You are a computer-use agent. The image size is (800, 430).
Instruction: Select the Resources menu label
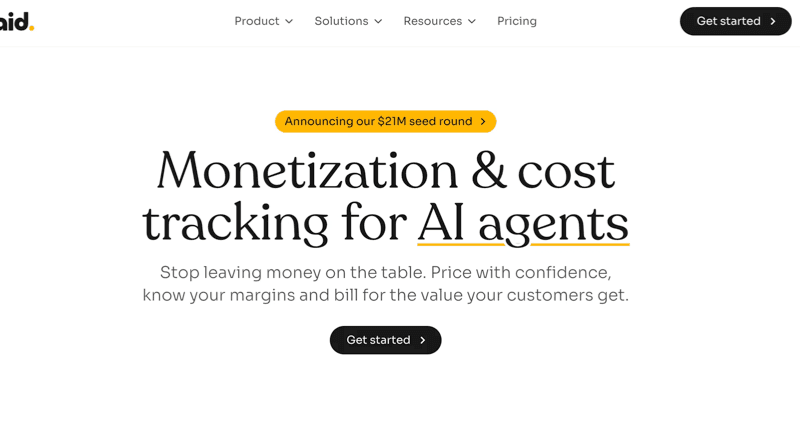pos(432,21)
